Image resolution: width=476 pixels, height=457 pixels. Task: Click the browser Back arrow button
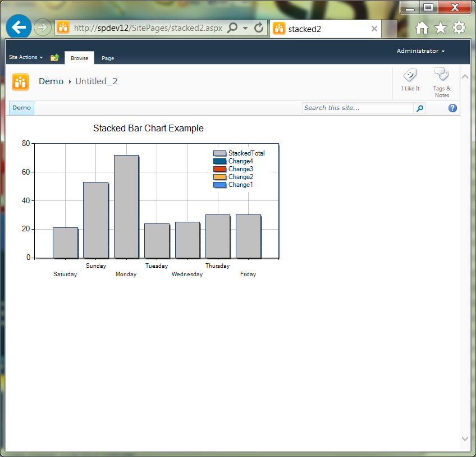click(19, 27)
